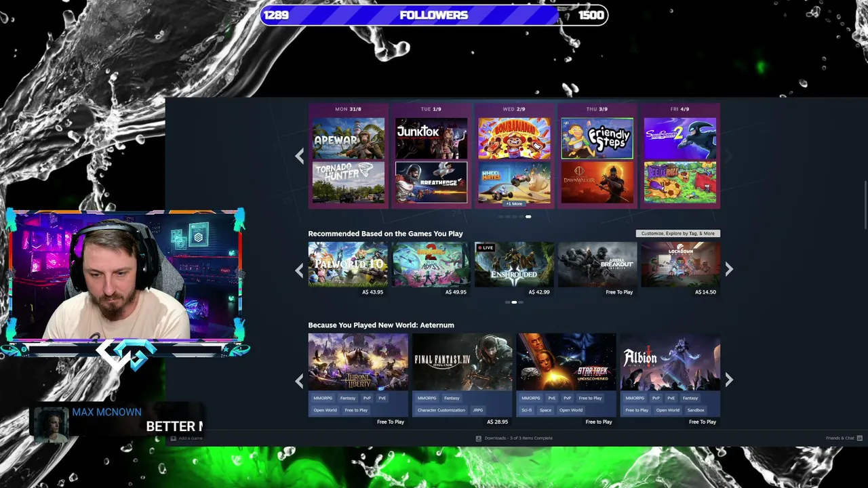868x488 pixels.
Task: Select the Free to Play tag on Throne and Liberty
Action: tap(356, 410)
